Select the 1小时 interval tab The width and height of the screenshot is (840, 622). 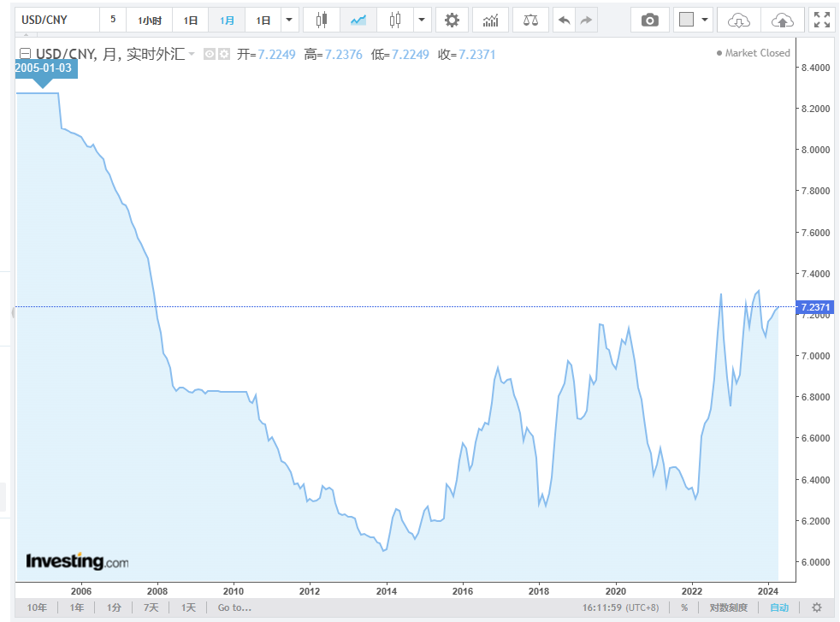point(150,20)
